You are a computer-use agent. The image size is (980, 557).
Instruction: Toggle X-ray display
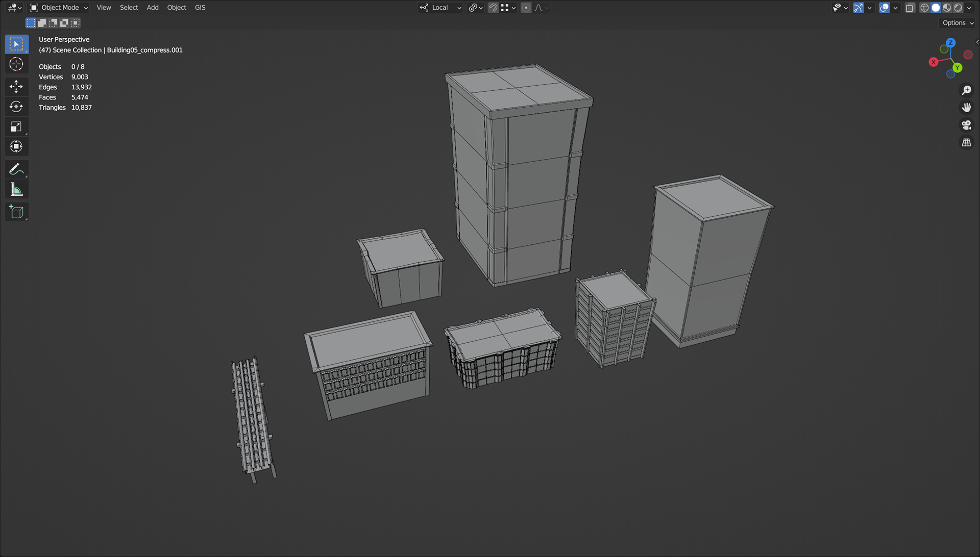[910, 8]
